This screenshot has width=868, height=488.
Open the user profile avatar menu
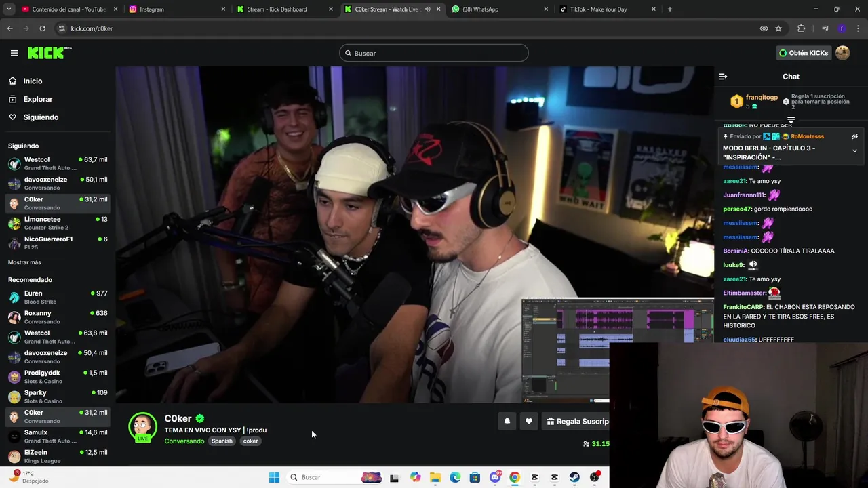[842, 53]
